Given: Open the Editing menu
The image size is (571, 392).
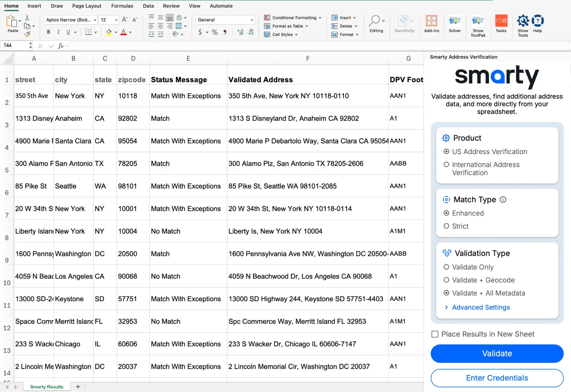Looking at the screenshot, I should click(x=376, y=24).
